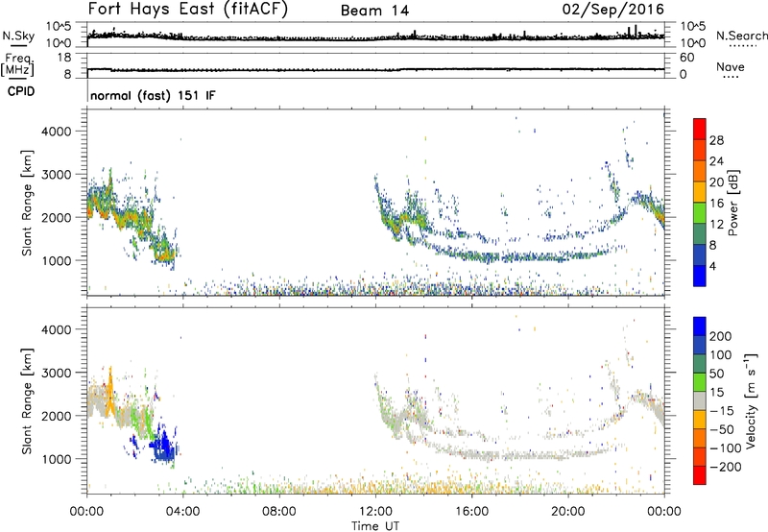The image size is (768, 532).
Task: Click the yellow-orange segment of the power colorbar
Action: point(700,192)
